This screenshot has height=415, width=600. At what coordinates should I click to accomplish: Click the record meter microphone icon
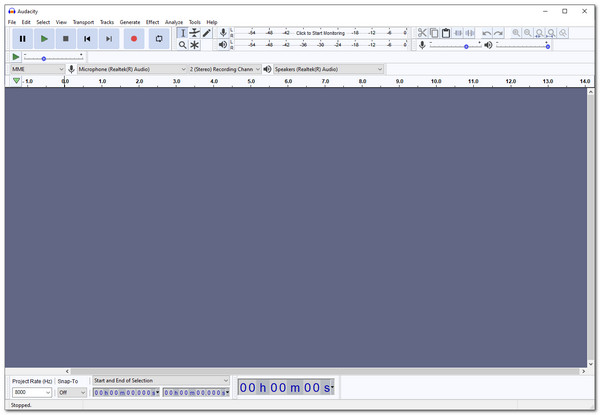(x=223, y=33)
